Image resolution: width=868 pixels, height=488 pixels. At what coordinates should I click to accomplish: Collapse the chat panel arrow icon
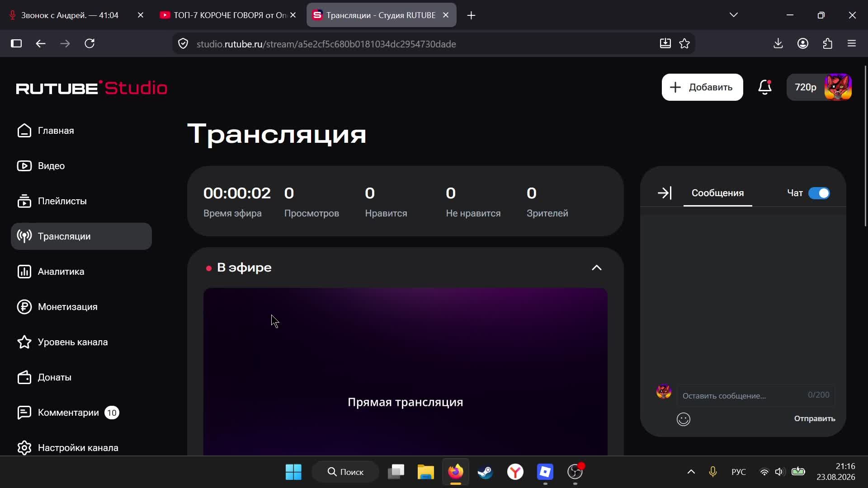[x=665, y=193]
